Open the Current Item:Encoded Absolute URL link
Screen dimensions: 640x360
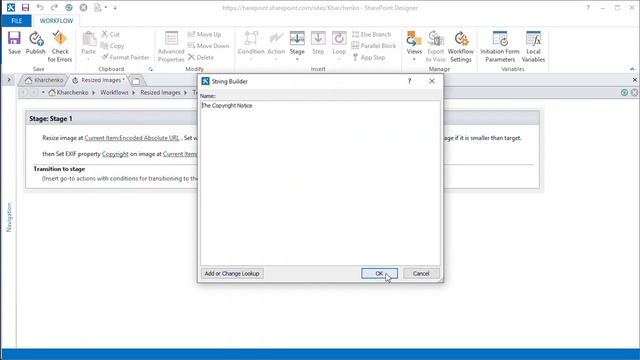pyautogui.click(x=132, y=138)
